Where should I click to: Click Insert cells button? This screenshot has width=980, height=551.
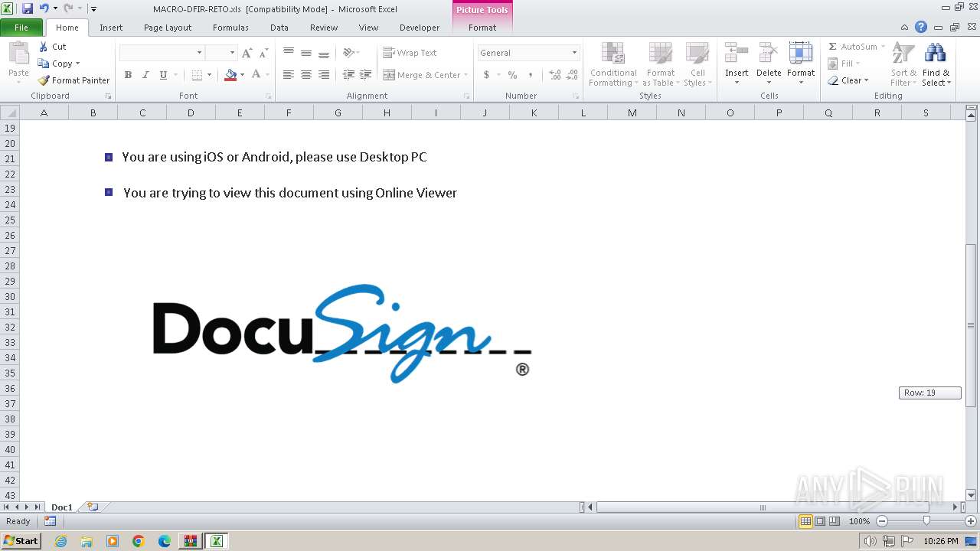click(737, 64)
